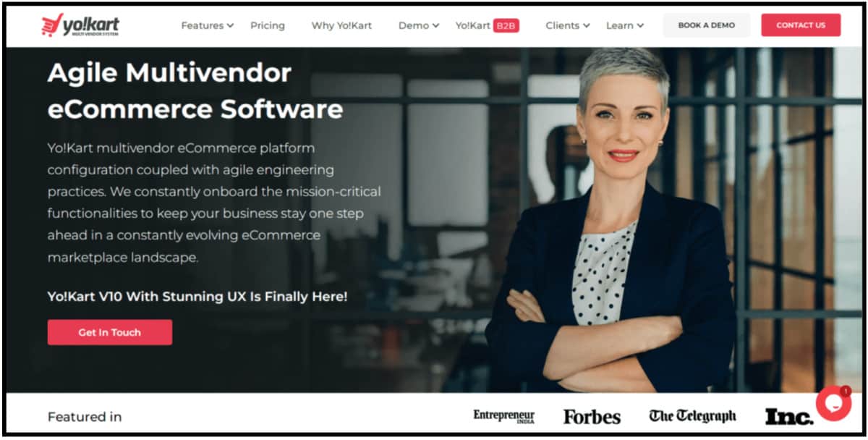Click the Yo!Kart V10 announcement text
868x440 pixels.
(x=197, y=296)
